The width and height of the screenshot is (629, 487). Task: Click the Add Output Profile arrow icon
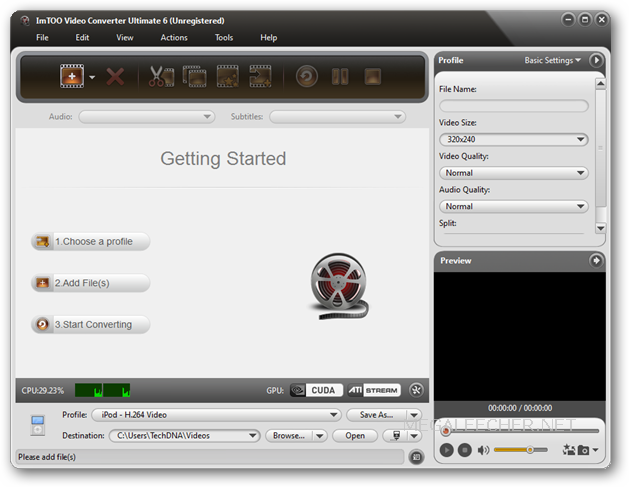(260, 76)
